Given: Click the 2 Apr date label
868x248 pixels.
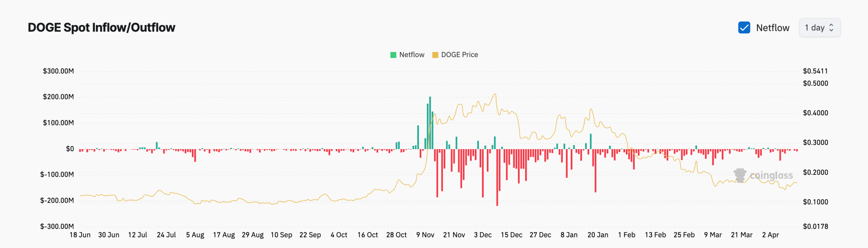Looking at the screenshot, I should pos(770,235).
